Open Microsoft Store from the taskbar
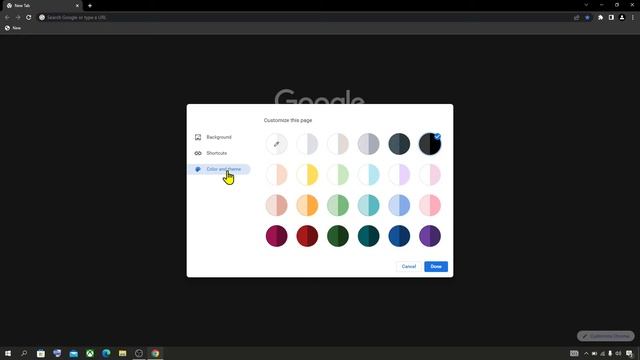This screenshot has height=360, width=640. (x=41, y=353)
